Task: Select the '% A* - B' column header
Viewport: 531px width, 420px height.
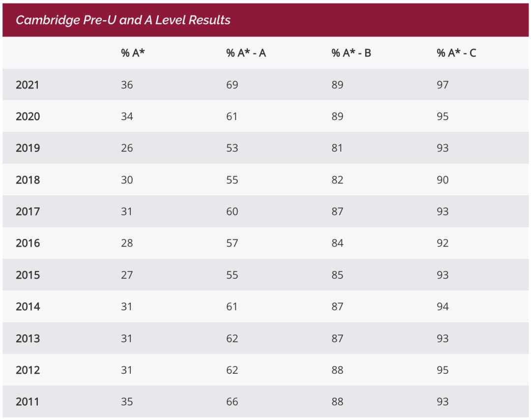Action: coord(351,53)
